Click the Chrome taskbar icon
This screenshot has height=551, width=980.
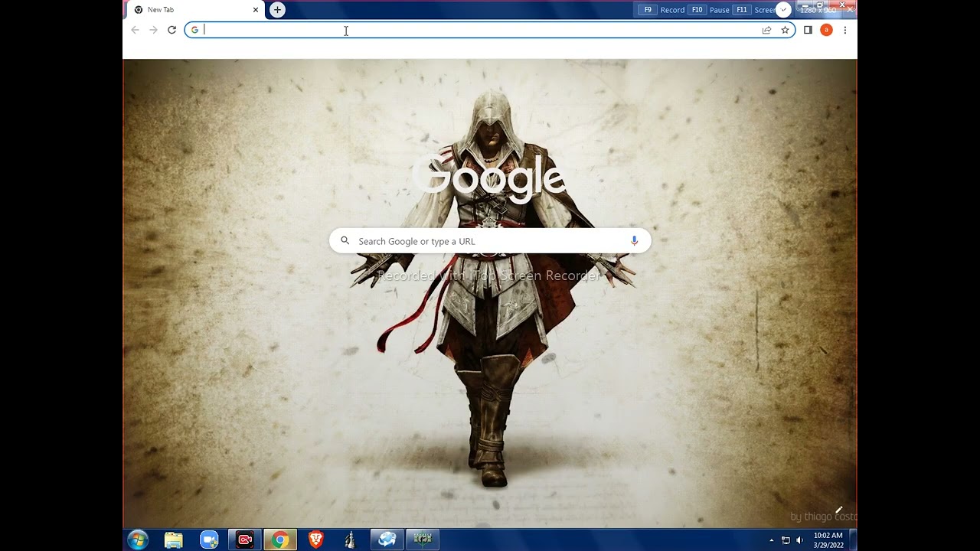click(280, 540)
